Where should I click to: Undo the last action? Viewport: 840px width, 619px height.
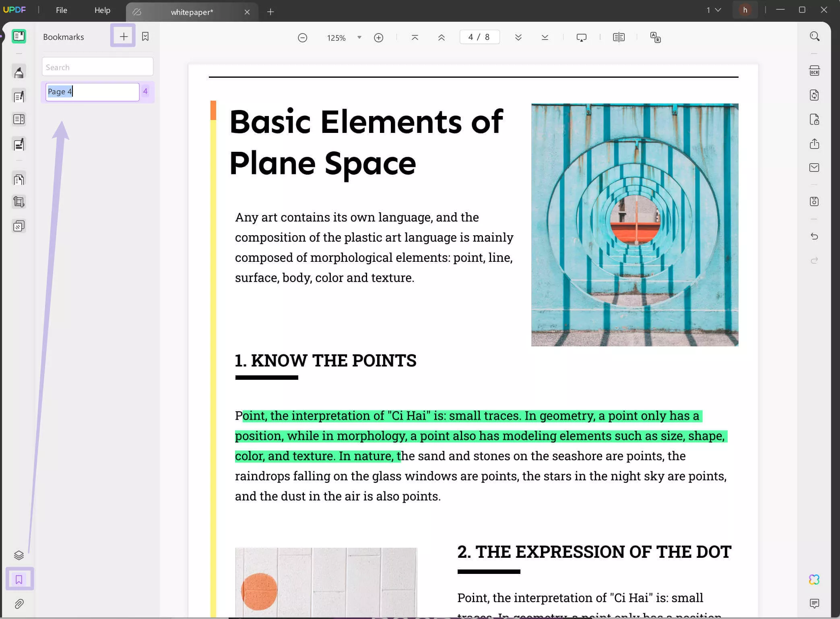click(814, 236)
